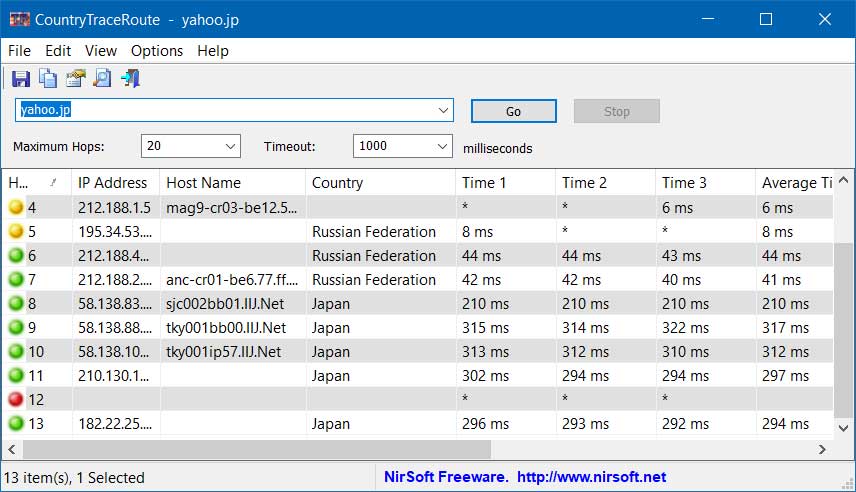Select host name mag9-cr03-be12.5...

[232, 208]
